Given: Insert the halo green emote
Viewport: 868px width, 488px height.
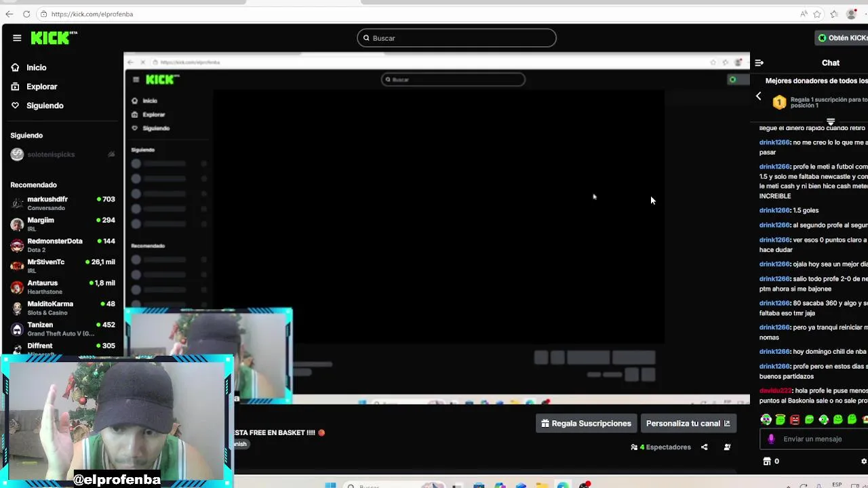Looking at the screenshot, I should (781, 420).
